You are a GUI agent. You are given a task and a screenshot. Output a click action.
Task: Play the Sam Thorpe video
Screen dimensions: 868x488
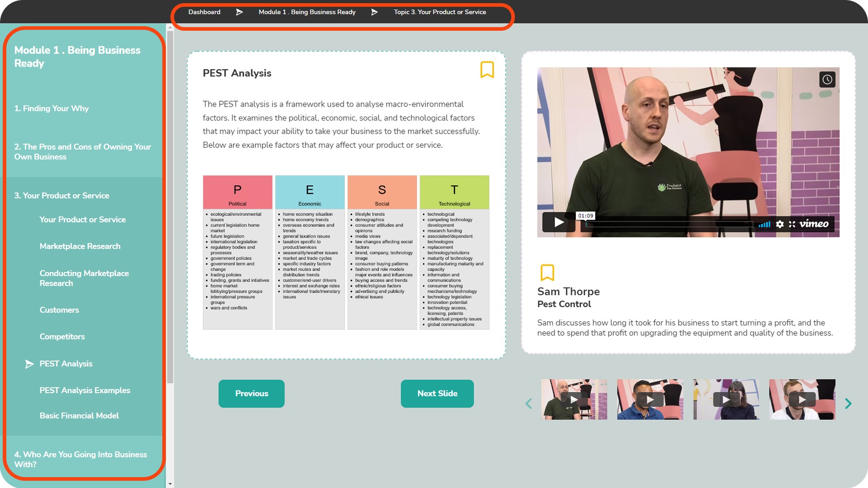coord(559,222)
